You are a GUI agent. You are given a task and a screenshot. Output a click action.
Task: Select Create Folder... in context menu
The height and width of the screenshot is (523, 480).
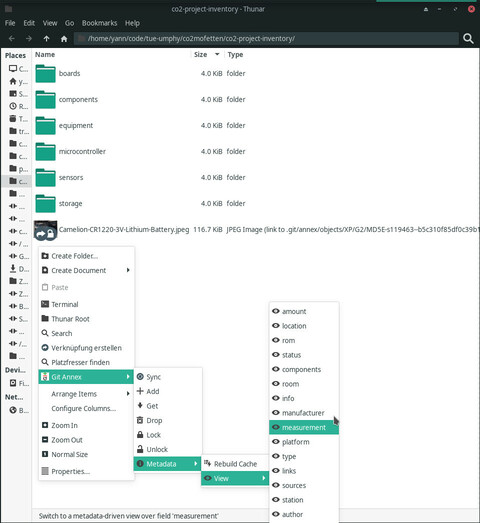coord(86,256)
